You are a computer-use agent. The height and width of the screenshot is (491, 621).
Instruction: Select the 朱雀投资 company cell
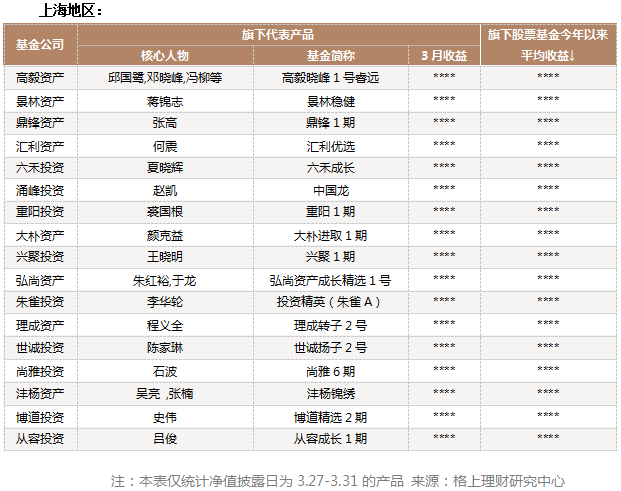(x=40, y=302)
